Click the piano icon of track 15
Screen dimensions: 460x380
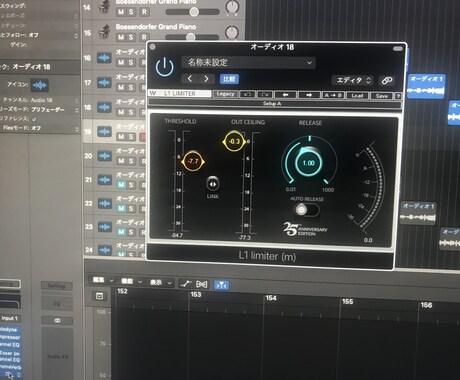[x=104, y=32]
